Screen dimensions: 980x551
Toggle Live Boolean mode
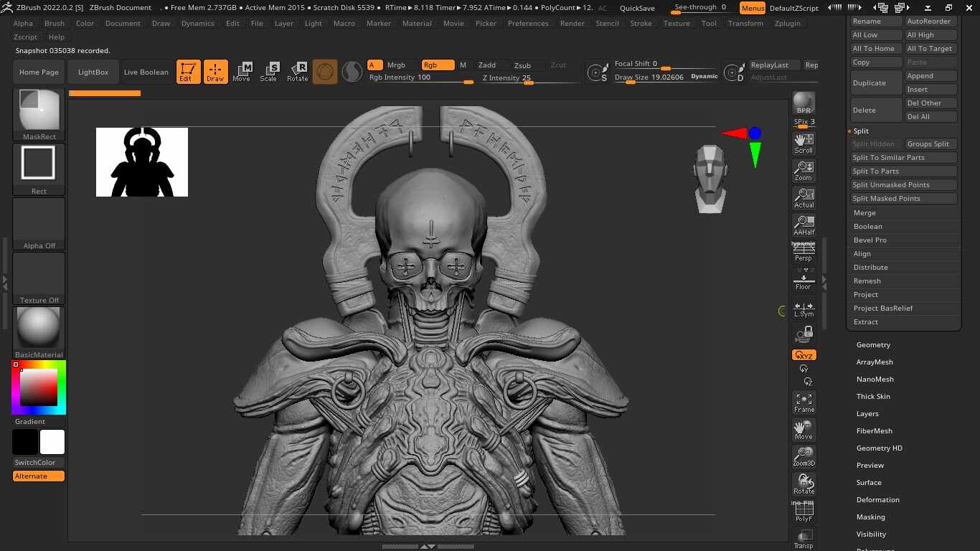pos(146,72)
